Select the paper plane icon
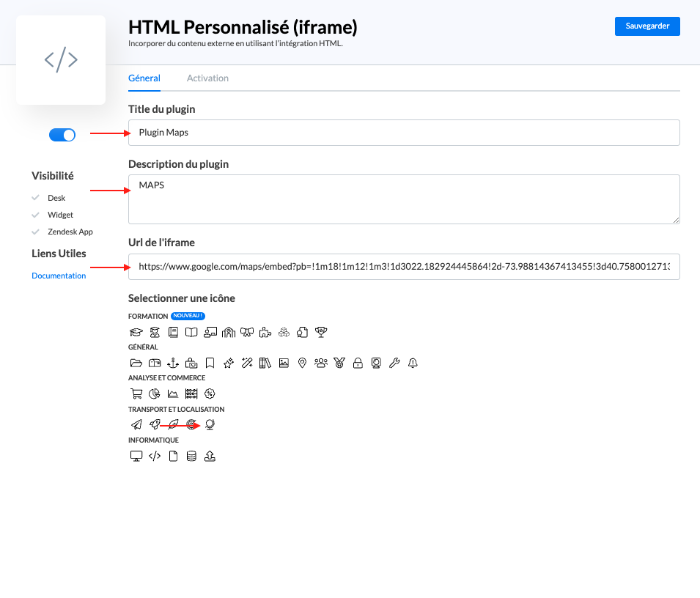Viewport: 700px width, 598px height. pos(136,424)
